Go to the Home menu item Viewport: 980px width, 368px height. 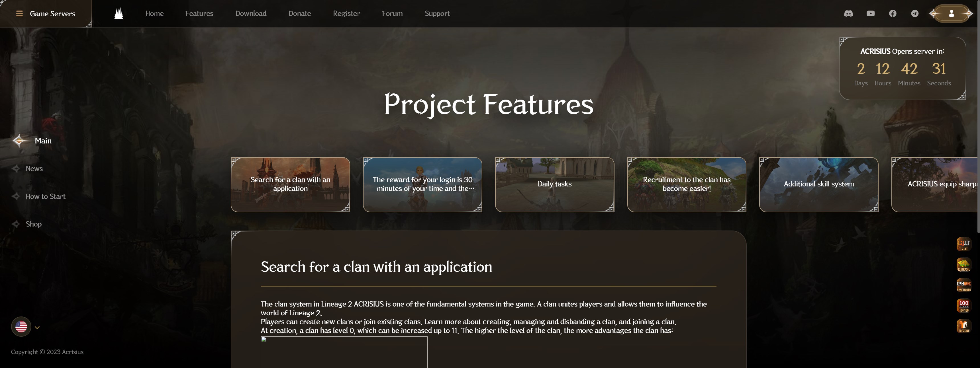(x=154, y=14)
